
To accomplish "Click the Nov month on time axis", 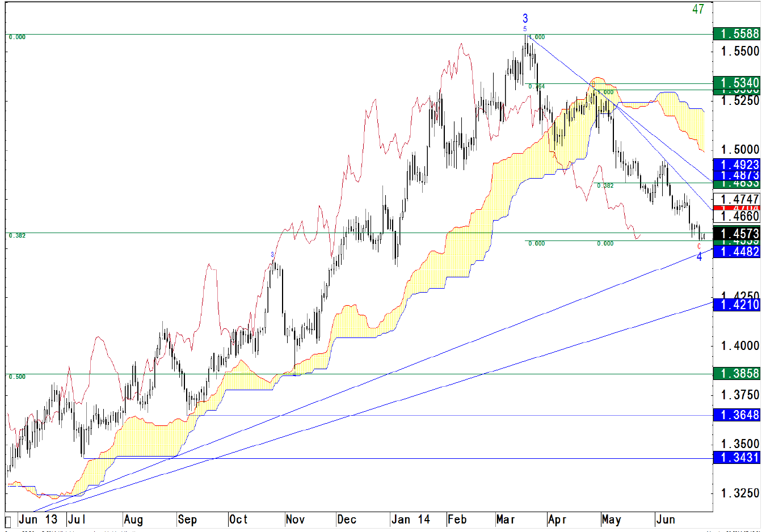I will (x=295, y=520).
